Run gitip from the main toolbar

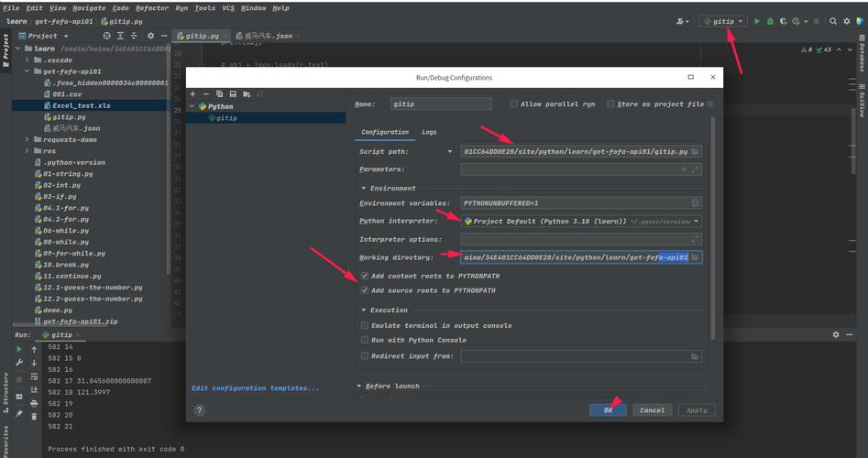757,21
